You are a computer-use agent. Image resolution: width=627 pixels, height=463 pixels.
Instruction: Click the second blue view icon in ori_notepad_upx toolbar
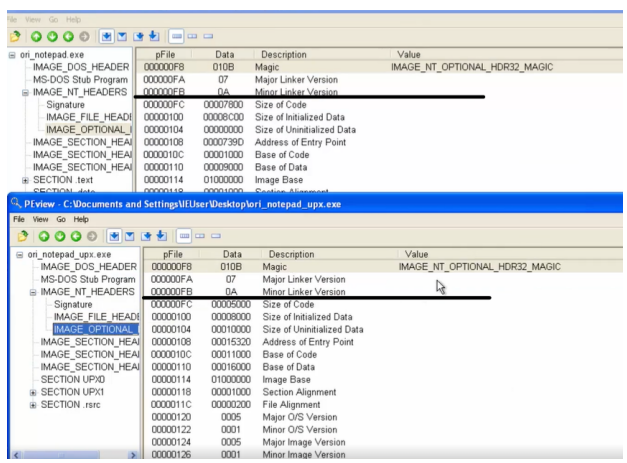130,236
